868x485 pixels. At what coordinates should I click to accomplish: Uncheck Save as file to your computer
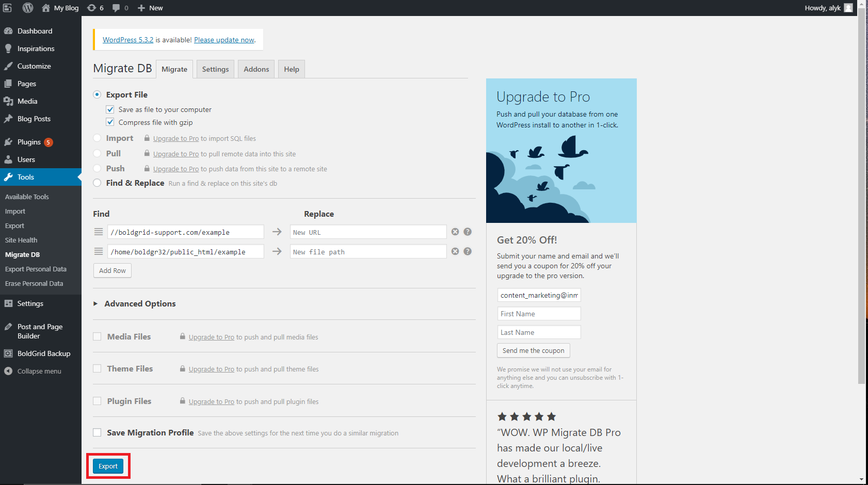pyautogui.click(x=110, y=109)
